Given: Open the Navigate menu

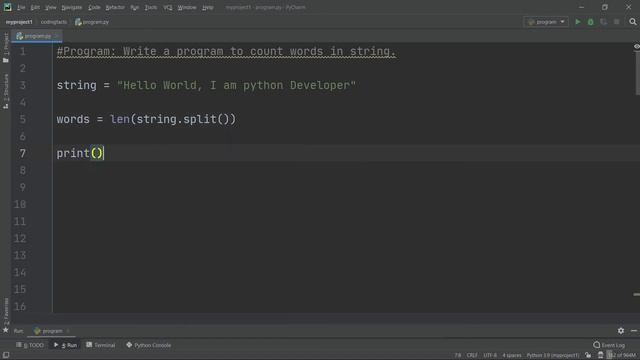Looking at the screenshot, I should pos(71,7).
